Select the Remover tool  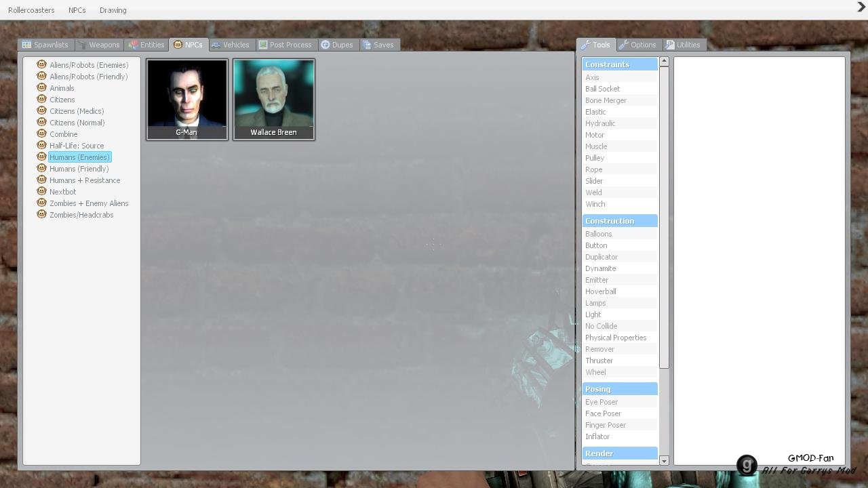pos(620,349)
